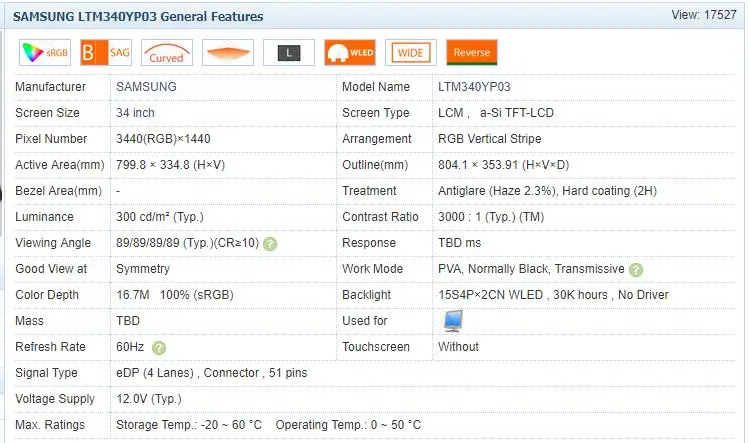This screenshot has width=749, height=443.
Task: Click the monitor icon in Used for row
Action: [x=453, y=321]
